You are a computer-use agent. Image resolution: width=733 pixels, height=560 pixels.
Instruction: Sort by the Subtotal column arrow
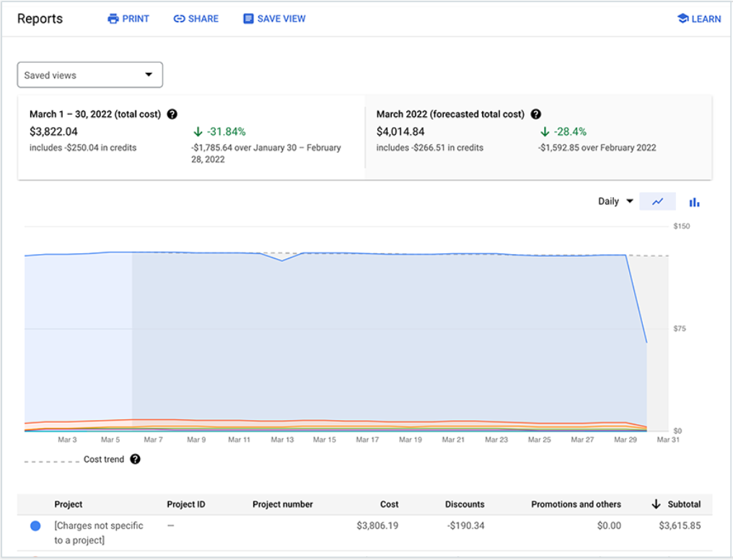click(x=656, y=504)
